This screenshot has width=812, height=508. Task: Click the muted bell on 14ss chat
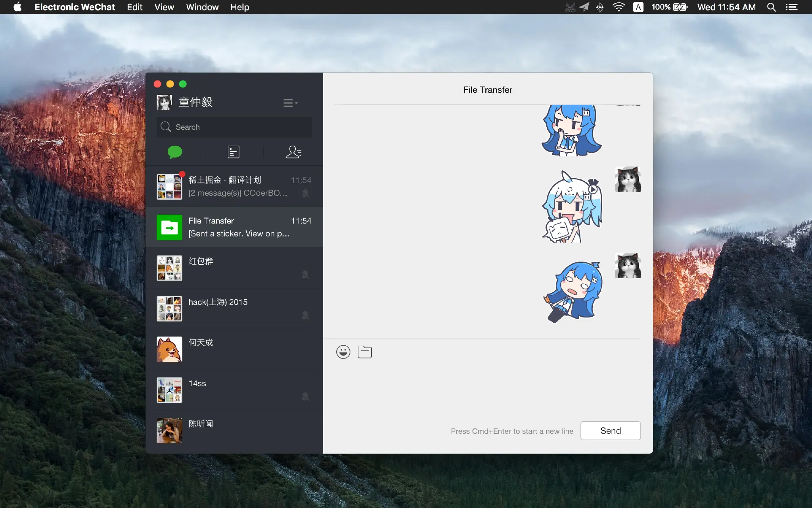[x=305, y=396]
